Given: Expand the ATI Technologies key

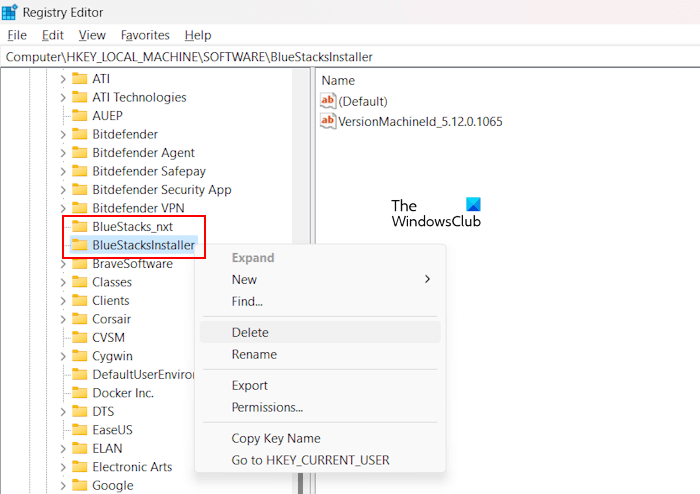Looking at the screenshot, I should pyautogui.click(x=63, y=97).
